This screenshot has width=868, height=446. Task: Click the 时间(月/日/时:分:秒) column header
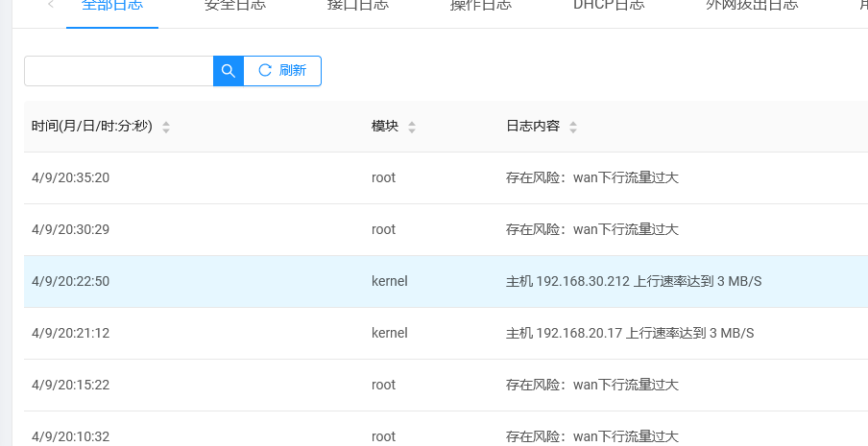pyautogui.click(x=92, y=126)
